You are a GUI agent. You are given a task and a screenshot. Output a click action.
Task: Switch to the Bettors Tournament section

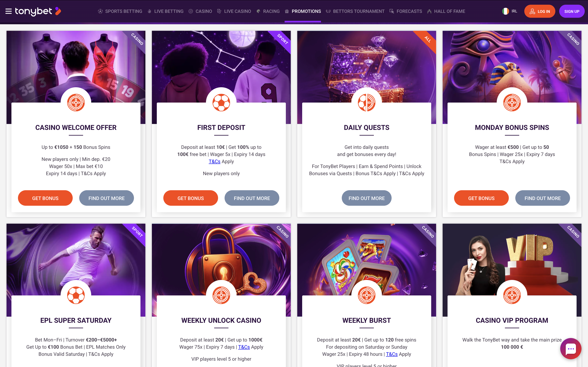(355, 11)
